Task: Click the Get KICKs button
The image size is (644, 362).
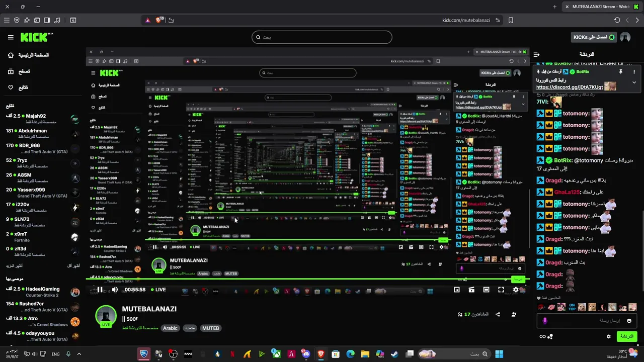Action: [594, 37]
